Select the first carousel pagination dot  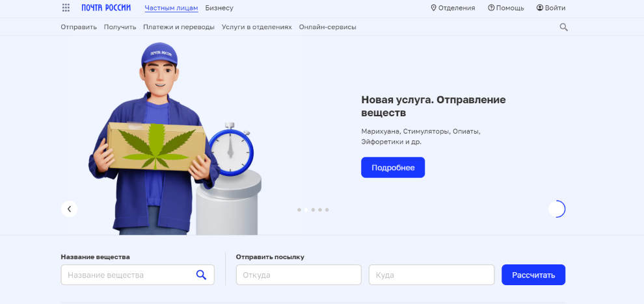coord(299,210)
